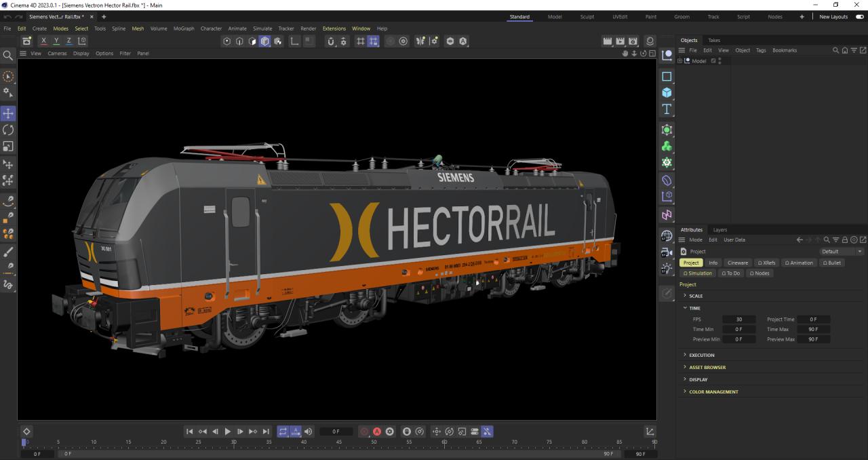Click the Cloner MoGraph icon

pos(667,147)
